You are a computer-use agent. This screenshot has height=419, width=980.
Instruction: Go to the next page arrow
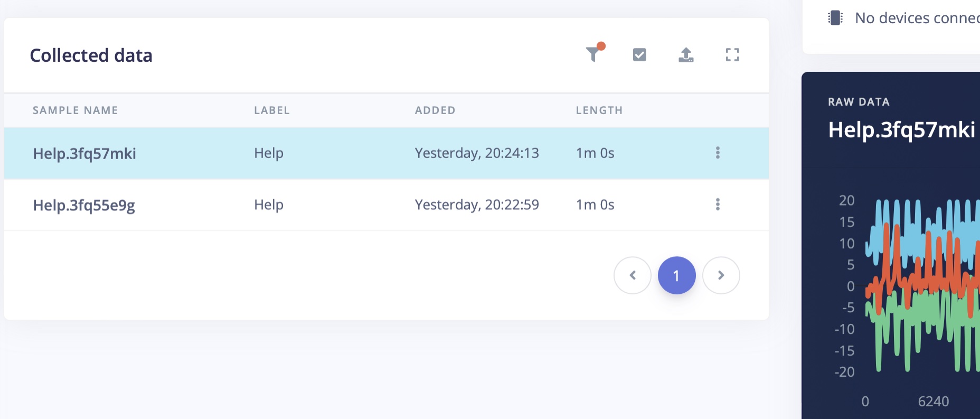[x=721, y=275]
